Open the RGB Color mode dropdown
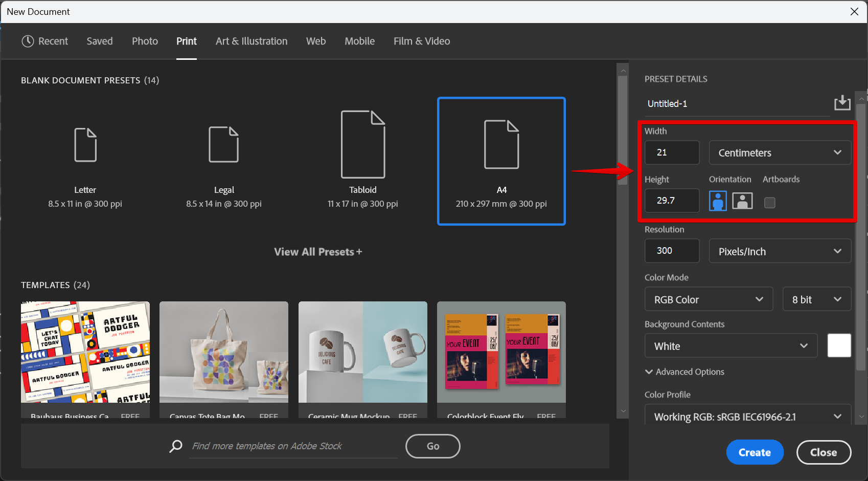The image size is (868, 481). click(x=708, y=300)
